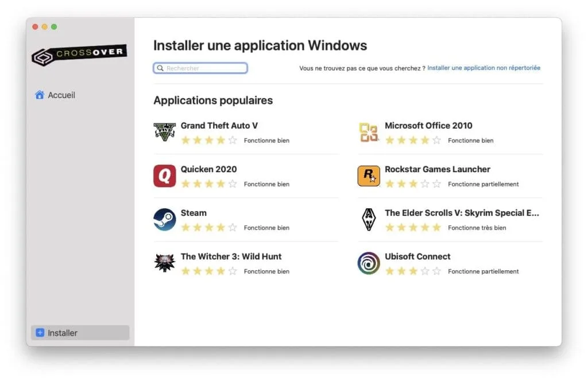Click the star rating for Ubisoft Connect
Viewport: 588px width, 381px height.
point(413,271)
